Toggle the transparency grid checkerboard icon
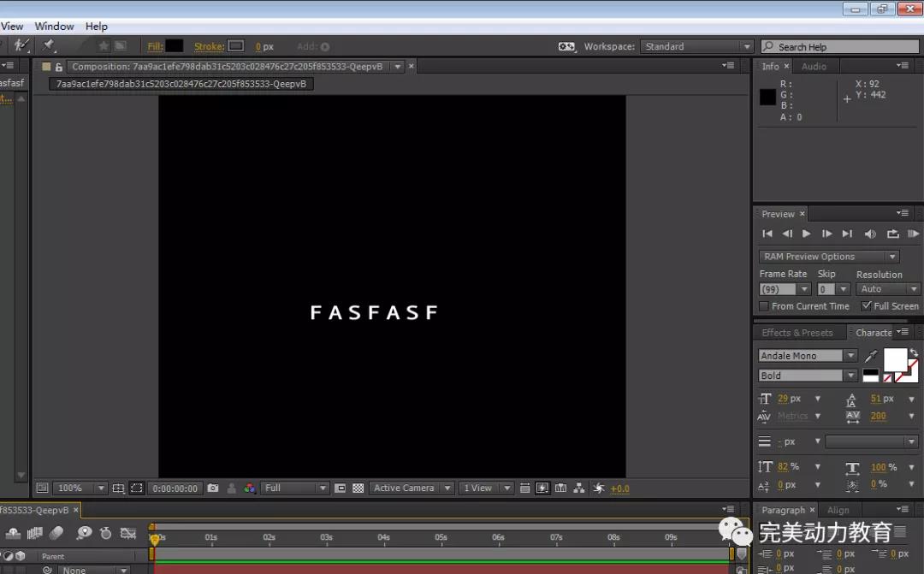This screenshot has width=924, height=574. pyautogui.click(x=358, y=488)
